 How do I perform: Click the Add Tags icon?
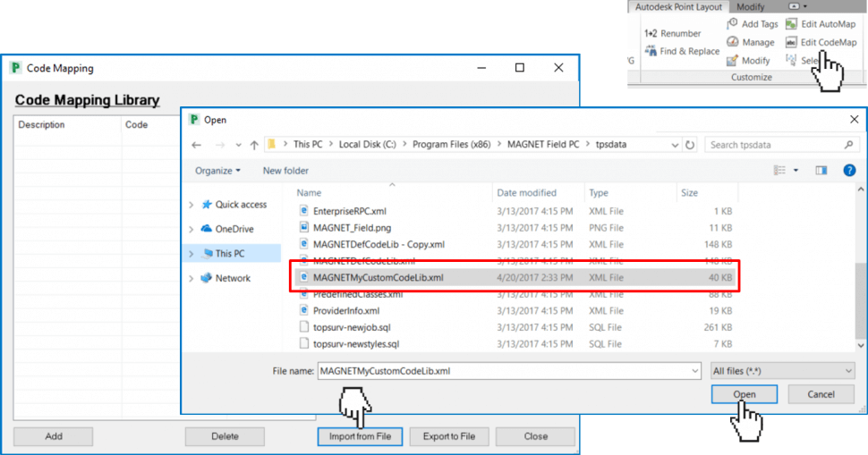732,24
